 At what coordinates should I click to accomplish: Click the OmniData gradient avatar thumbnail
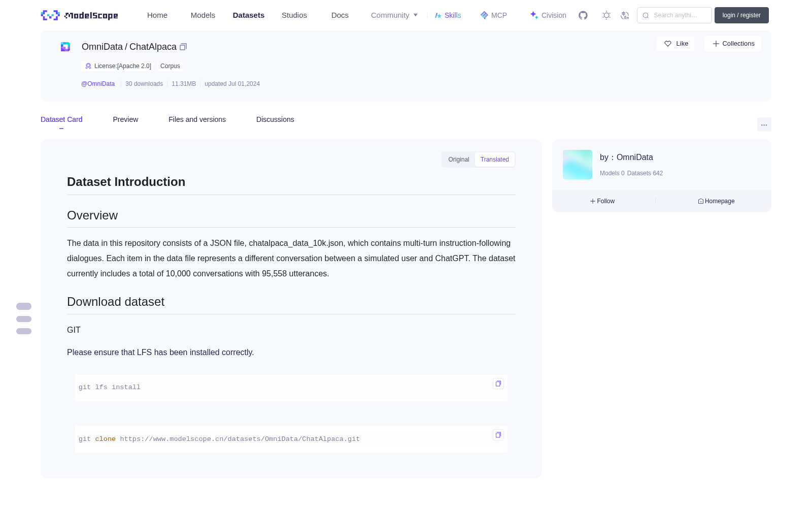click(x=578, y=165)
